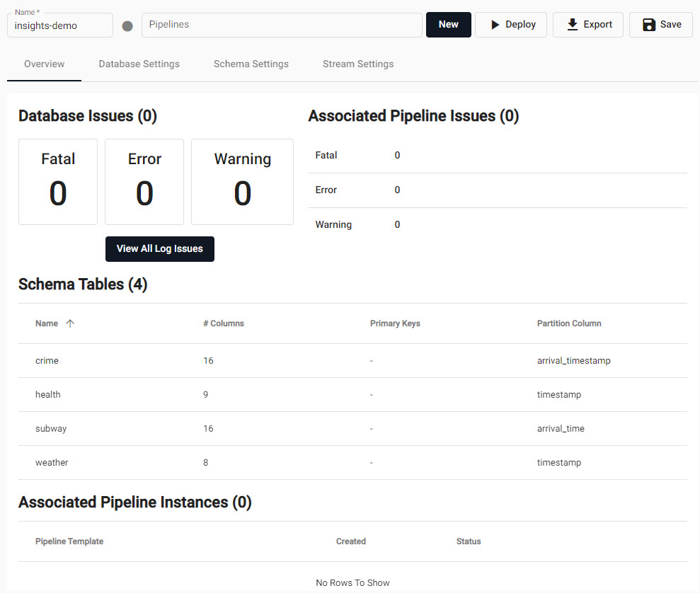Select the subway table row

click(x=50, y=429)
